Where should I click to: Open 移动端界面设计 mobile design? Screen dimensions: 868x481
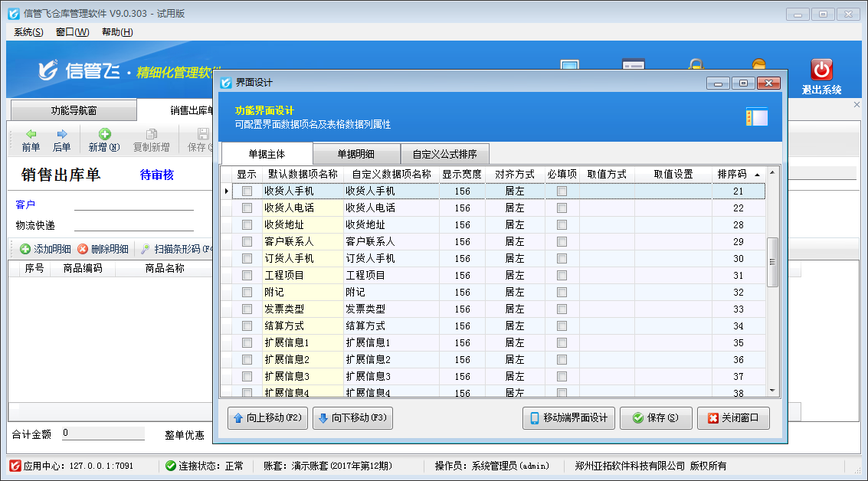pos(568,417)
